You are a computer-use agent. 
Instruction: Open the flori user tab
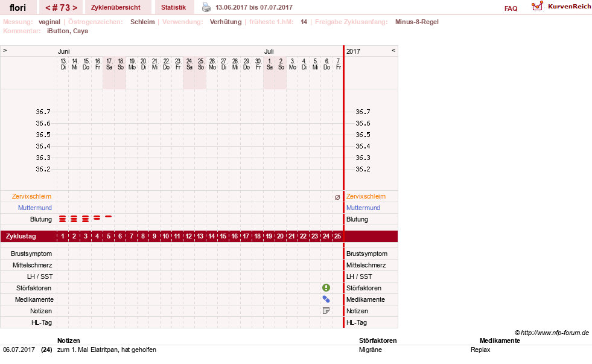18,7
